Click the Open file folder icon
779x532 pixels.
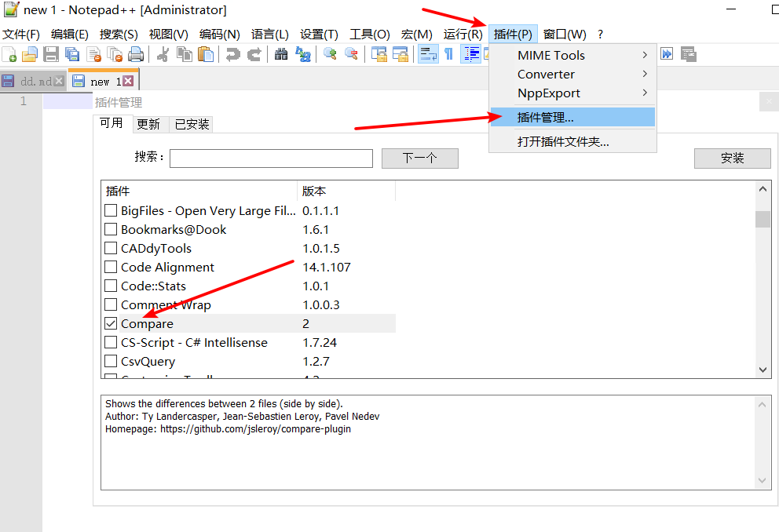(30, 54)
